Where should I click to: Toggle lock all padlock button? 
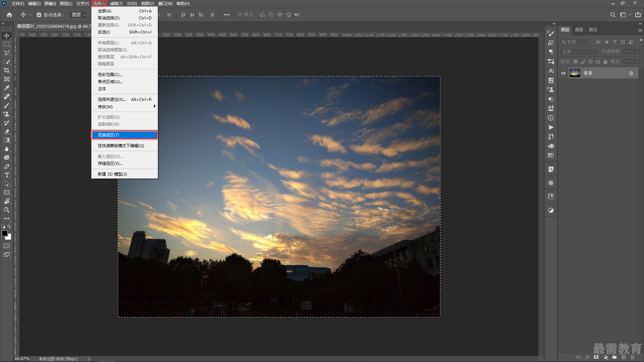tap(605, 62)
